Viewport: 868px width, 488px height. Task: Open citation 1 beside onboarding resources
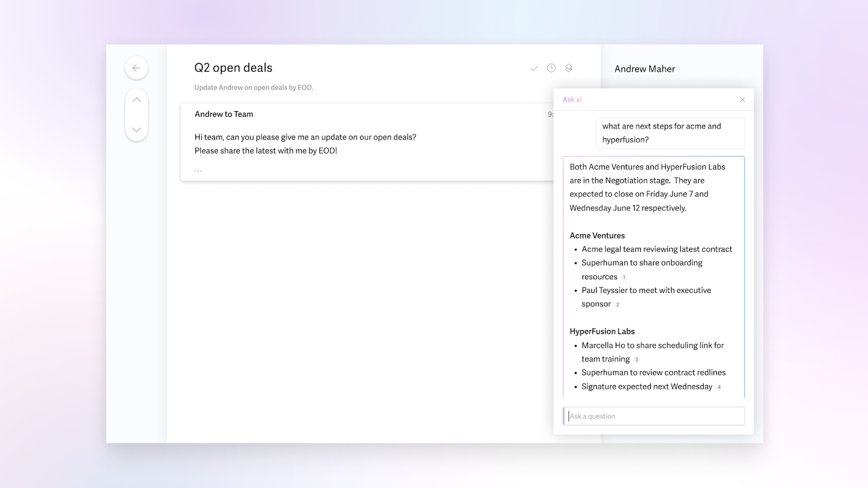(x=624, y=277)
